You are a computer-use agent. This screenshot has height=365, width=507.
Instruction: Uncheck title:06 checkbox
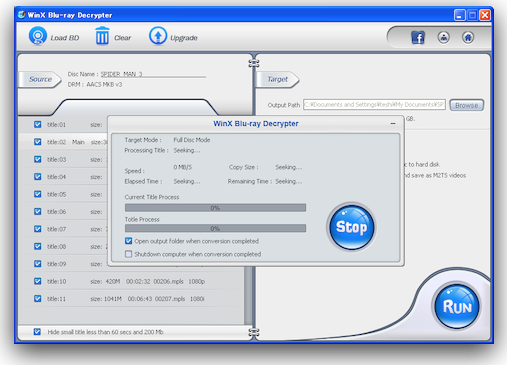pyautogui.click(x=38, y=212)
